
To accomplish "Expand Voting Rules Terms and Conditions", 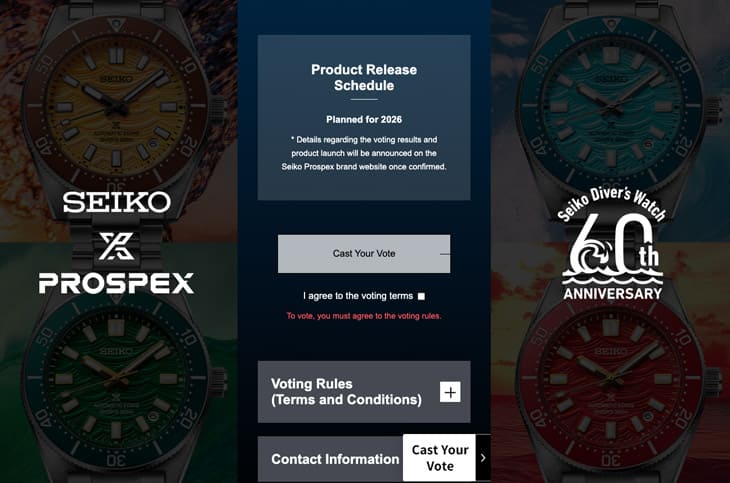I will pos(364,392).
